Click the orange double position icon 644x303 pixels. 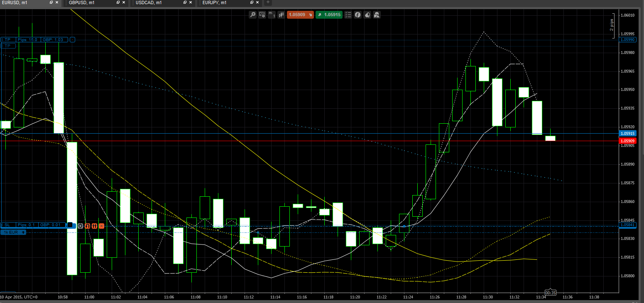tap(94, 226)
